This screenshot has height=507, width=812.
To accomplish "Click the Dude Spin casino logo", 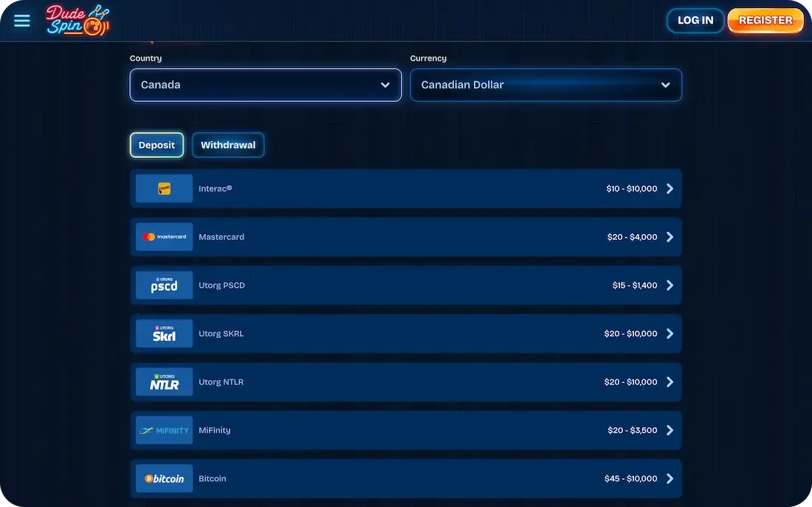I will (x=77, y=20).
